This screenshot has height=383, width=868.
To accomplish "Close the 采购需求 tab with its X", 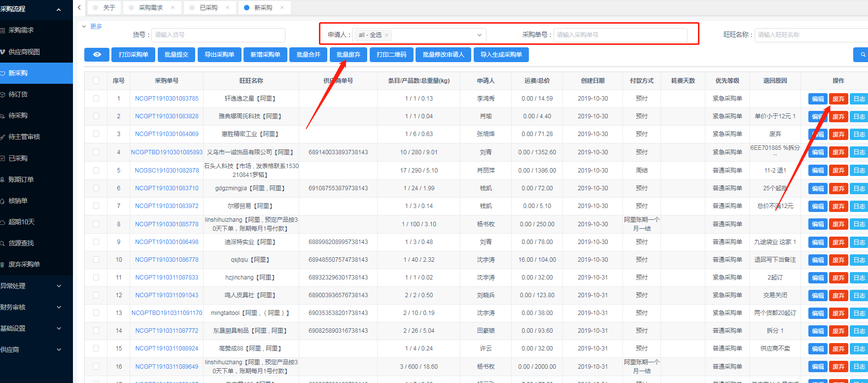I will point(173,7).
